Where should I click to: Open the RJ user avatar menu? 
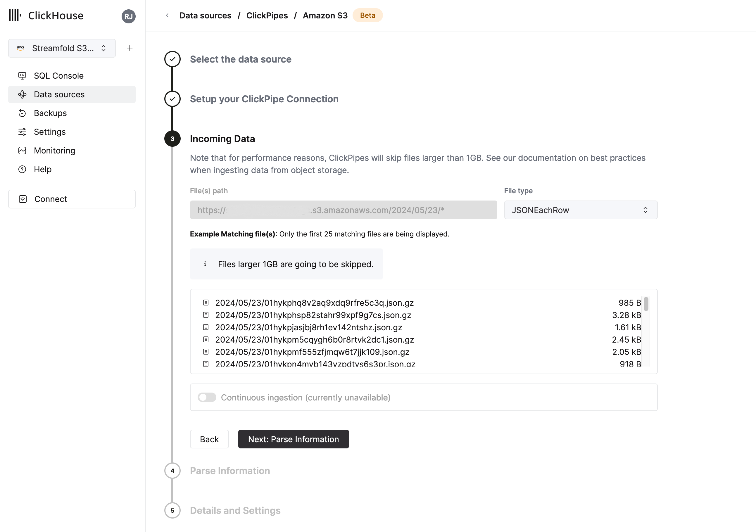pos(128,16)
